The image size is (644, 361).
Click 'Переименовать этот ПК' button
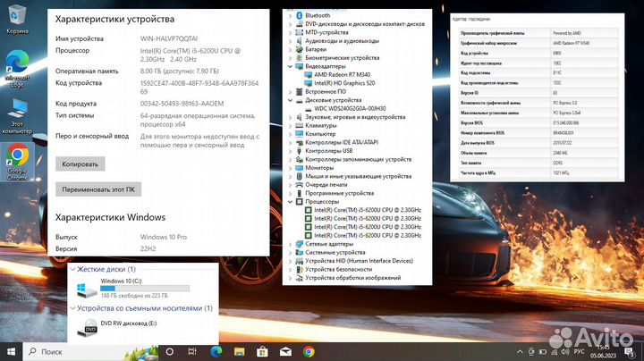point(98,189)
